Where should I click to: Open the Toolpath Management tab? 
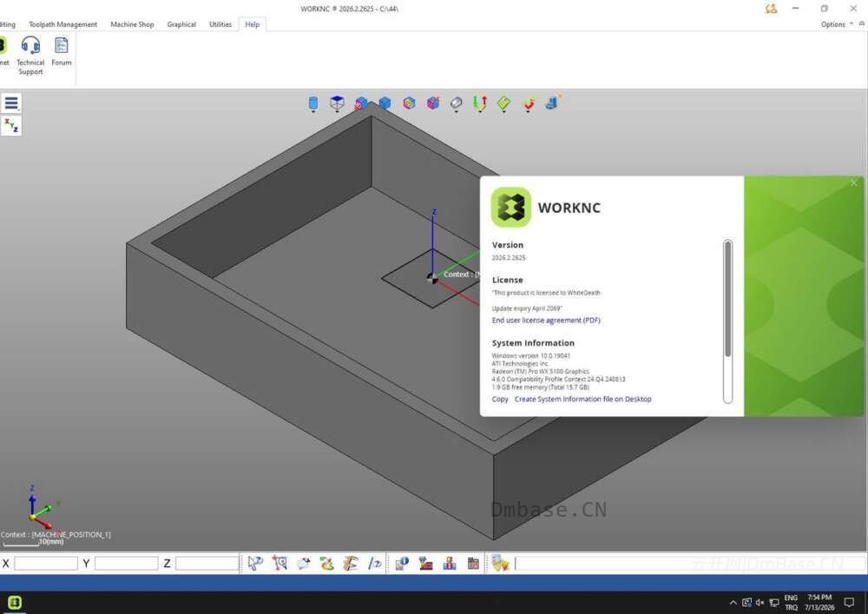62,24
